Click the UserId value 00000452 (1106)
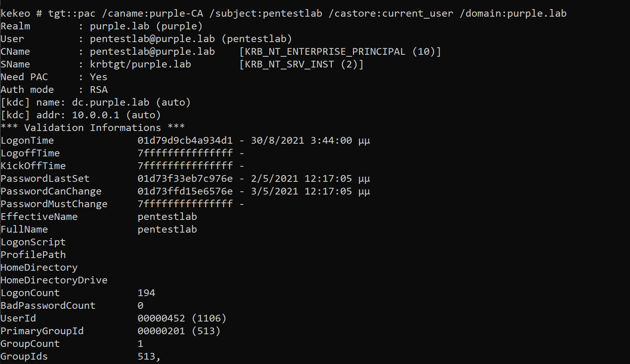The image size is (630, 364). (x=182, y=318)
